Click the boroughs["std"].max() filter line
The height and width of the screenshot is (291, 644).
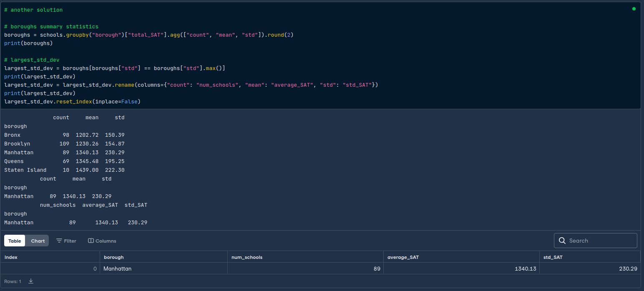[x=115, y=68]
